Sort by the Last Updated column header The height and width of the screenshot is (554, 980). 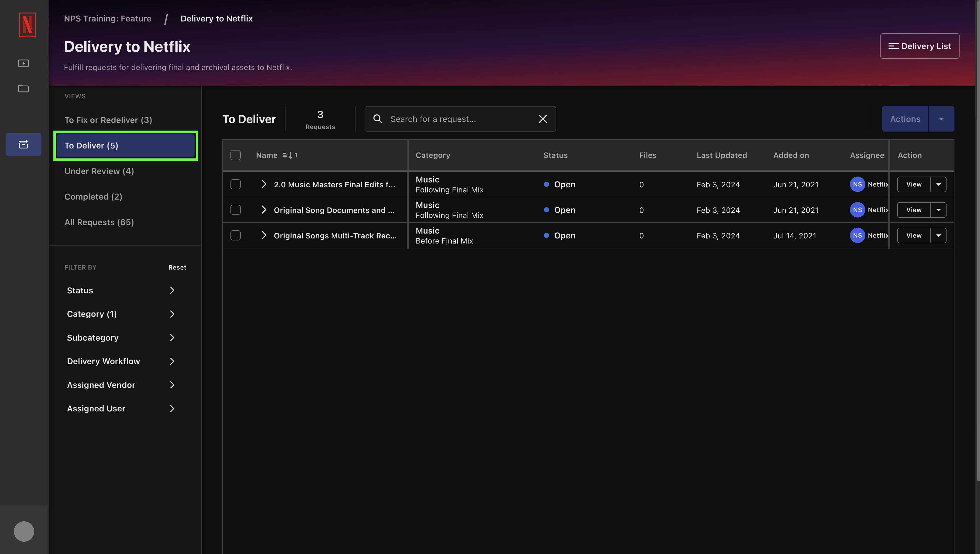(722, 155)
